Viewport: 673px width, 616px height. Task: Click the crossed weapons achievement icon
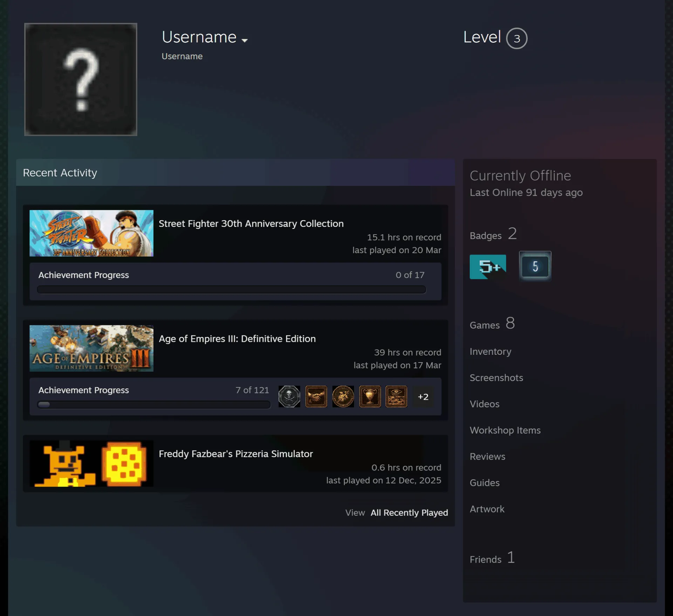343,397
